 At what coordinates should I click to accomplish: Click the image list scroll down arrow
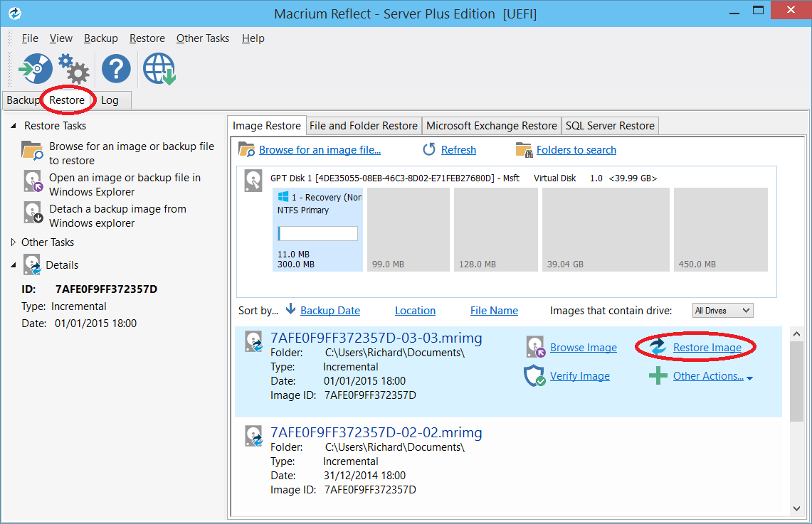click(796, 508)
